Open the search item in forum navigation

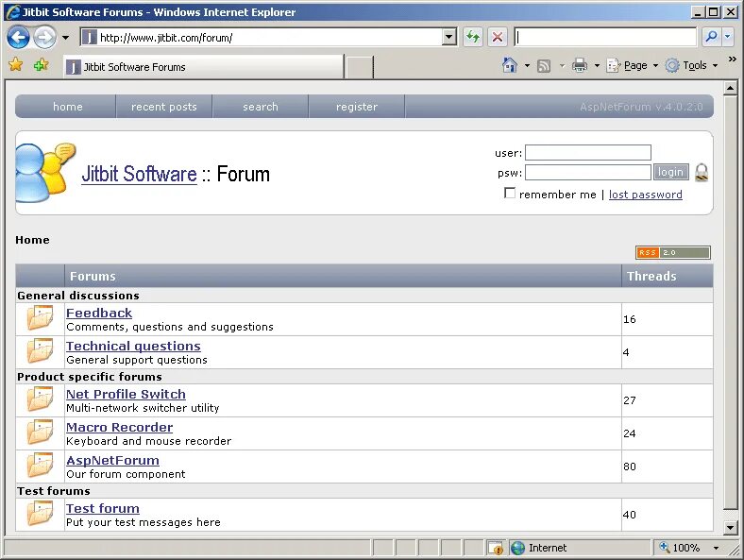tap(261, 107)
